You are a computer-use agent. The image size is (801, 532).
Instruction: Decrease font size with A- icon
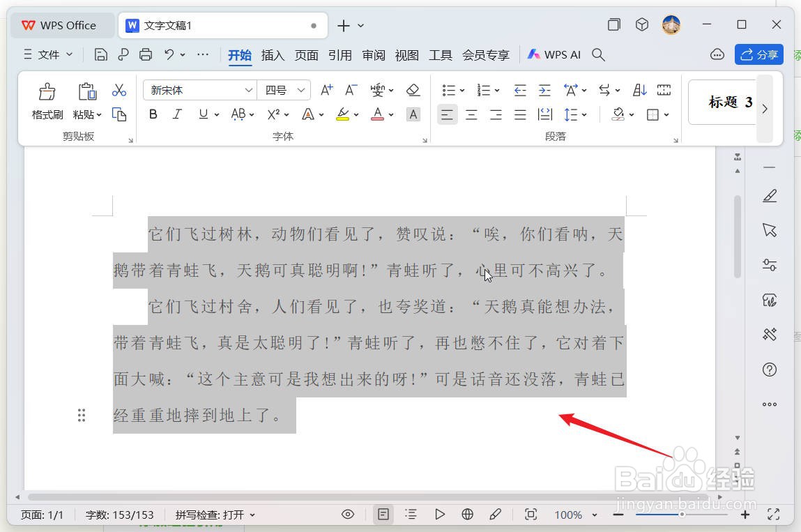point(351,91)
